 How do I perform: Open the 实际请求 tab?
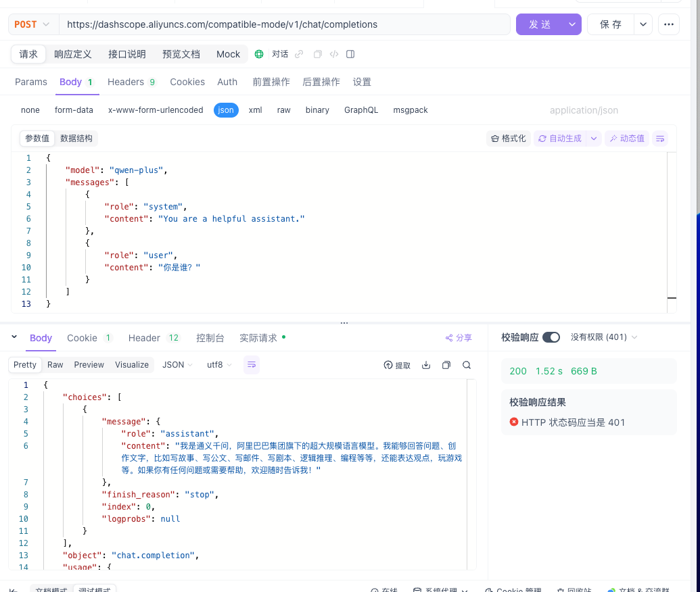(x=262, y=338)
